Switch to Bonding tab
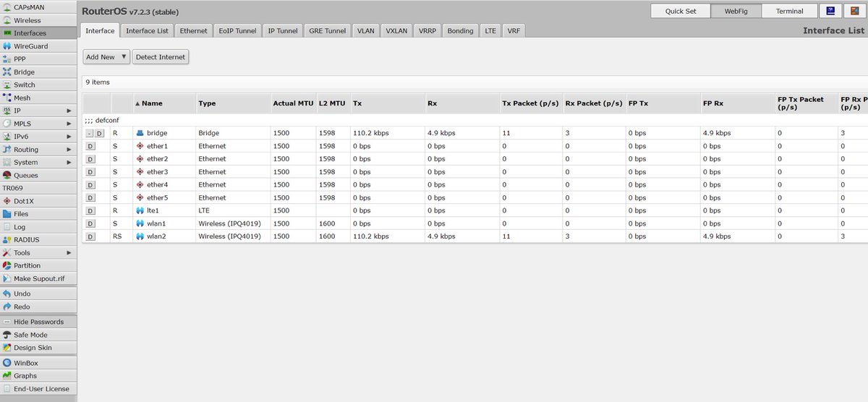 coord(460,31)
